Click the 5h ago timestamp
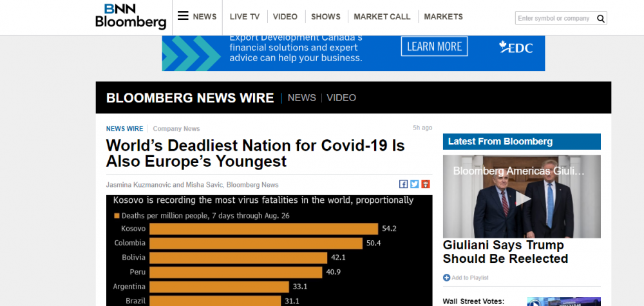 [x=422, y=128]
